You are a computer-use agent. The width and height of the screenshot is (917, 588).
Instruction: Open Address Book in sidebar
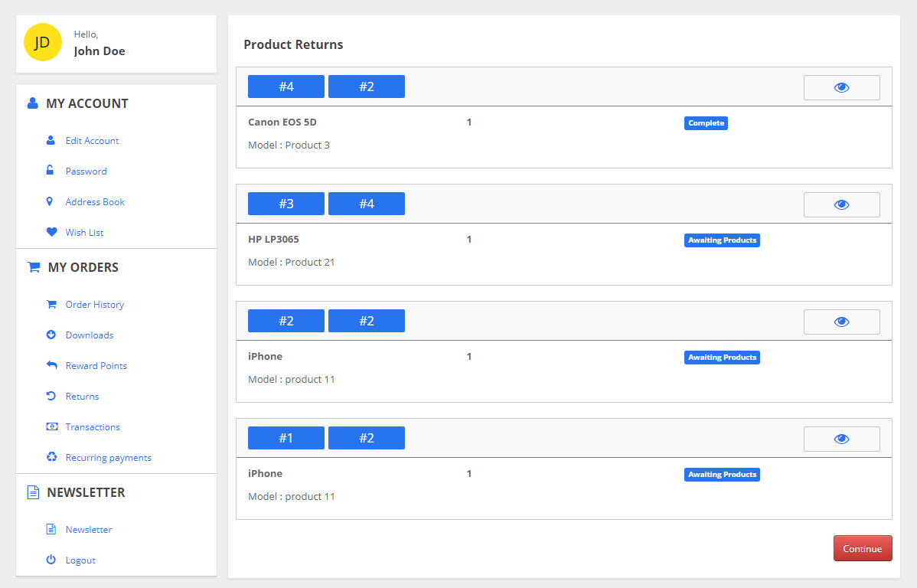click(x=95, y=202)
